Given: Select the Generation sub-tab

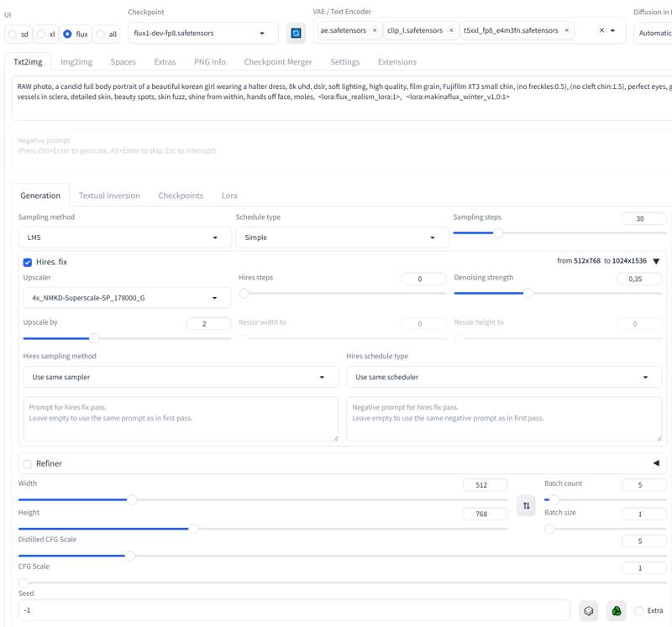Looking at the screenshot, I should click(40, 196).
